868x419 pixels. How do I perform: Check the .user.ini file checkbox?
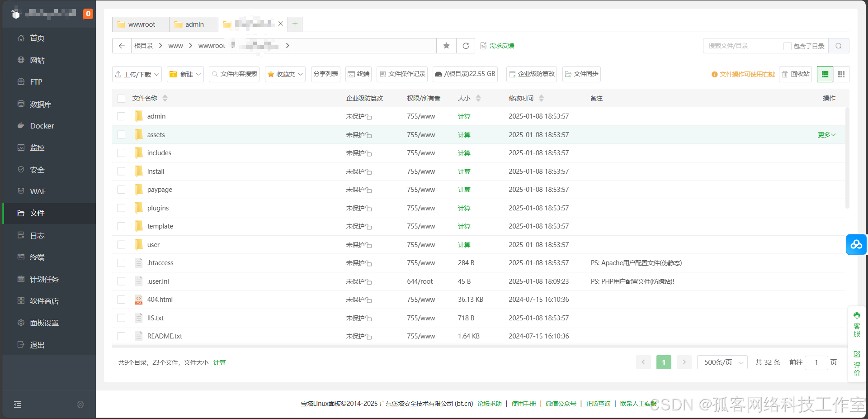click(x=121, y=281)
